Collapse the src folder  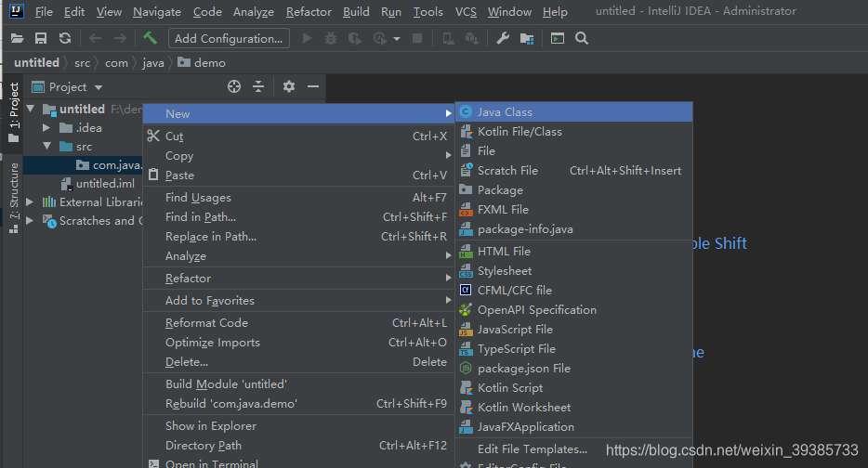coord(47,146)
